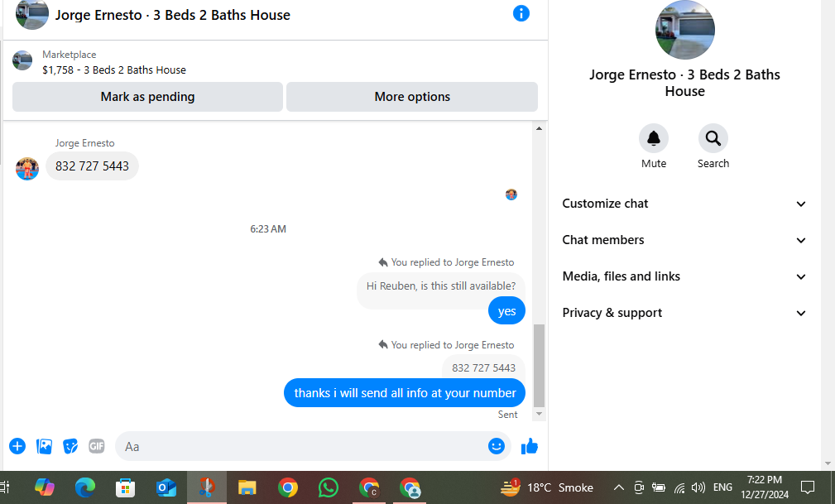The height and width of the screenshot is (504, 835).
Task: Attach a photo with the image icon
Action: pyautogui.click(x=44, y=446)
